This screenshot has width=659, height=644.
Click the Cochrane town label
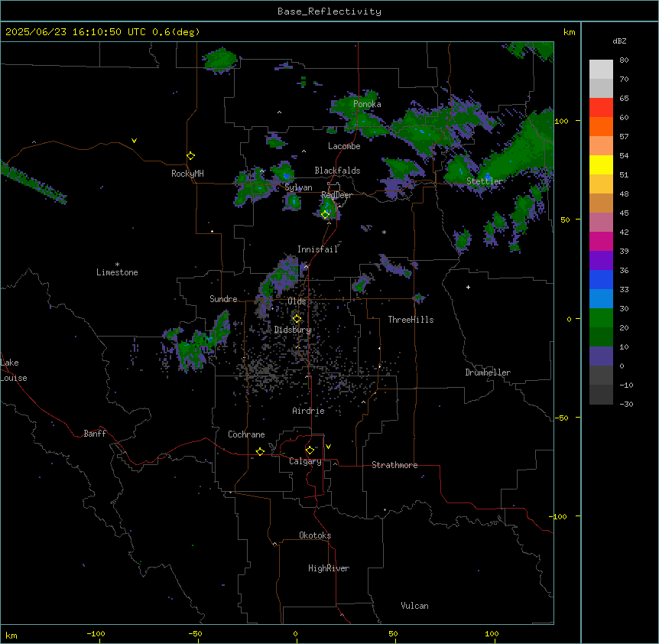point(246,434)
